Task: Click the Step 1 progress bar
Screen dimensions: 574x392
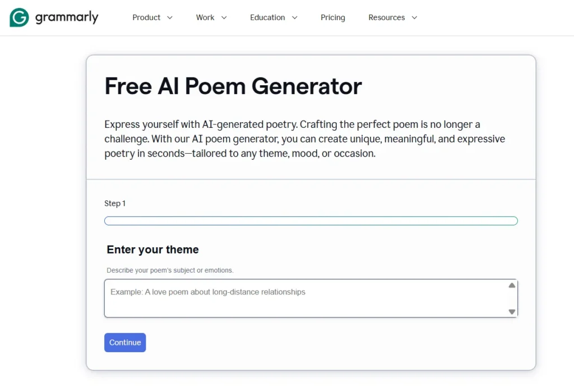Action: [311, 221]
